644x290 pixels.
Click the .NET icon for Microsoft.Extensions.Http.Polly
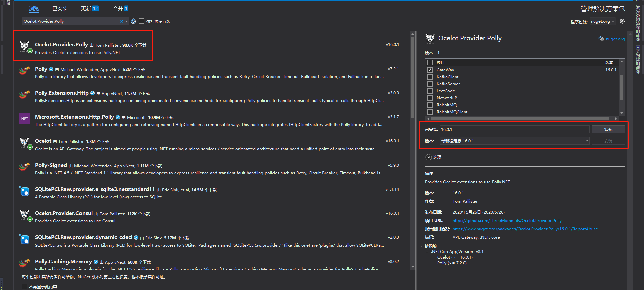click(x=24, y=119)
